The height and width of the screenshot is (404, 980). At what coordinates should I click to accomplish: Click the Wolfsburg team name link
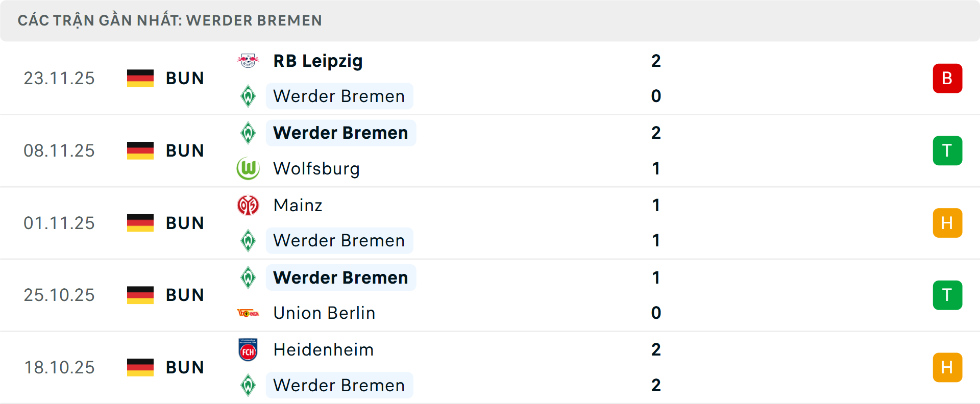coord(316,168)
